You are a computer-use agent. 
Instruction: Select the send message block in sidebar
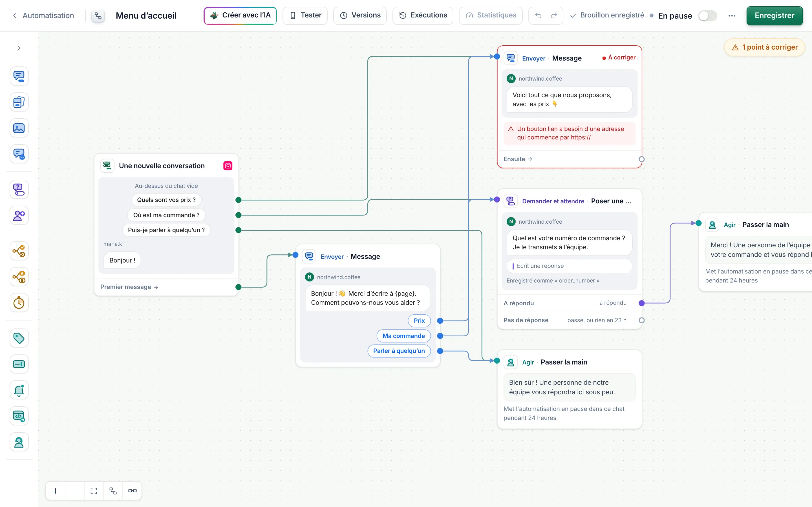[19, 76]
